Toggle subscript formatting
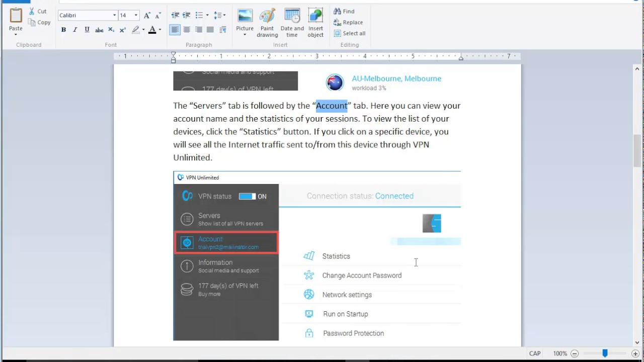The height and width of the screenshot is (362, 644). coord(111,30)
